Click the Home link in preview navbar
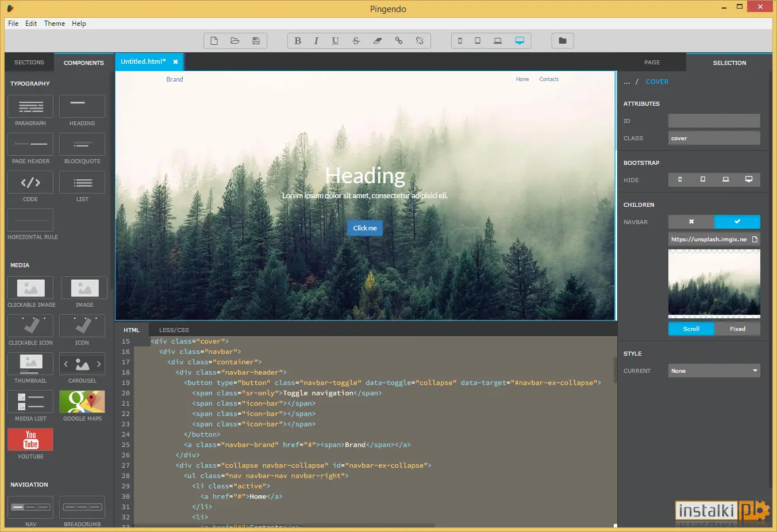This screenshot has height=532, width=777. click(522, 79)
